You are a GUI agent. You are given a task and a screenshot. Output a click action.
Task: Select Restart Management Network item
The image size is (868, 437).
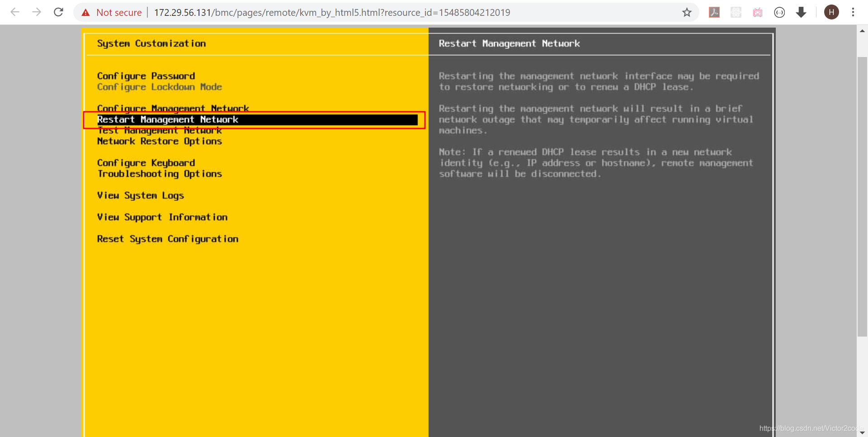pyautogui.click(x=257, y=119)
